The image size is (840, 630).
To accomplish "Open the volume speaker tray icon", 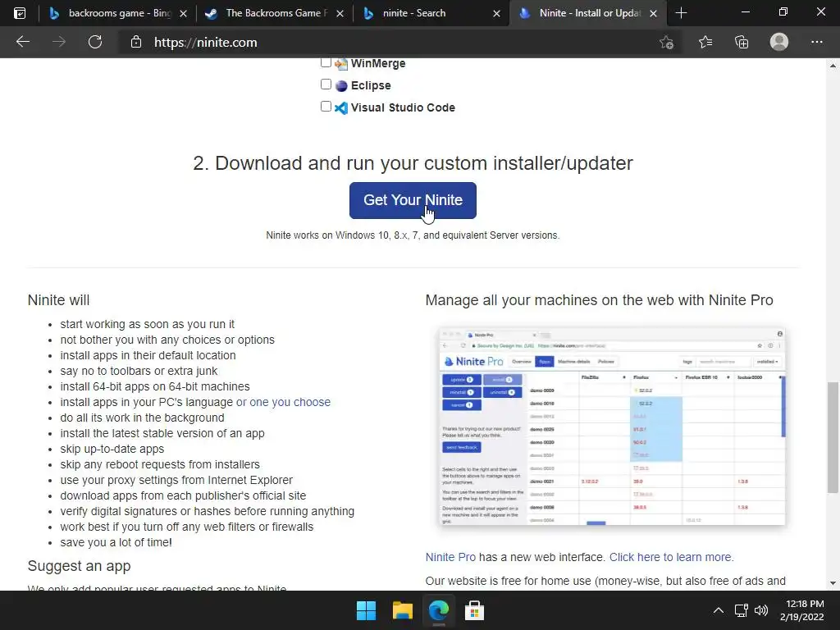I will point(760,610).
